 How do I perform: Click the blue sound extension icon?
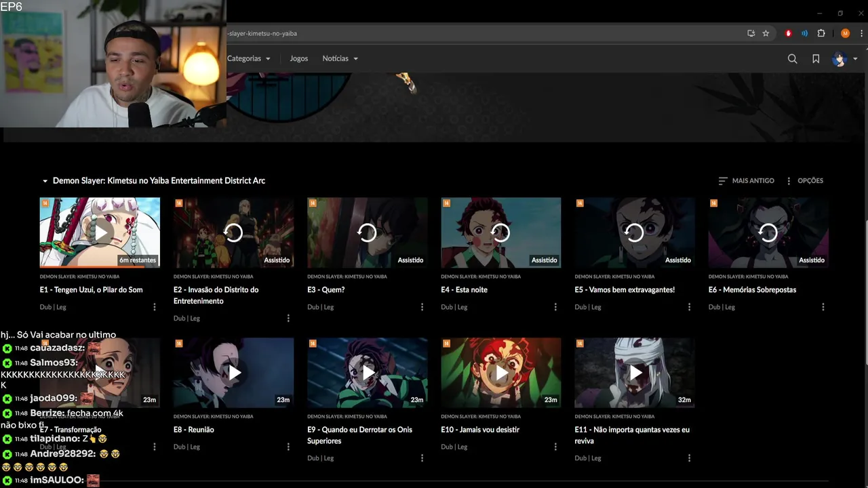(804, 33)
